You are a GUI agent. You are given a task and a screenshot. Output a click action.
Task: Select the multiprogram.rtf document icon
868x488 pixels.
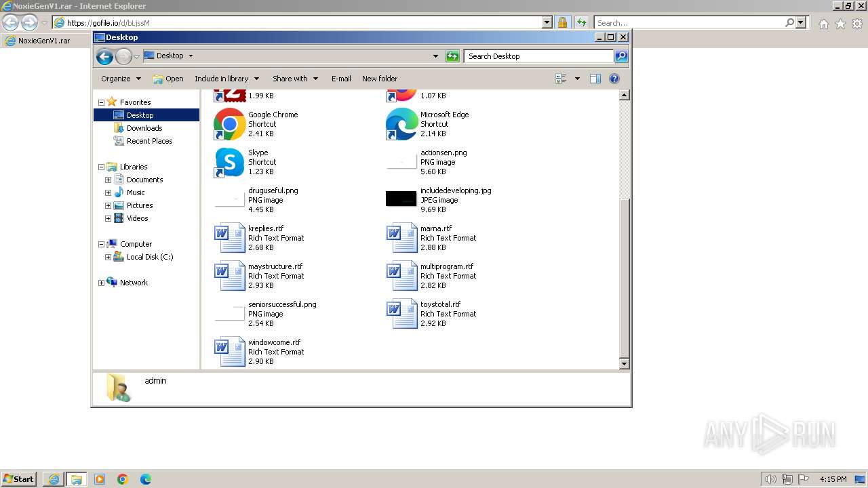tap(401, 276)
